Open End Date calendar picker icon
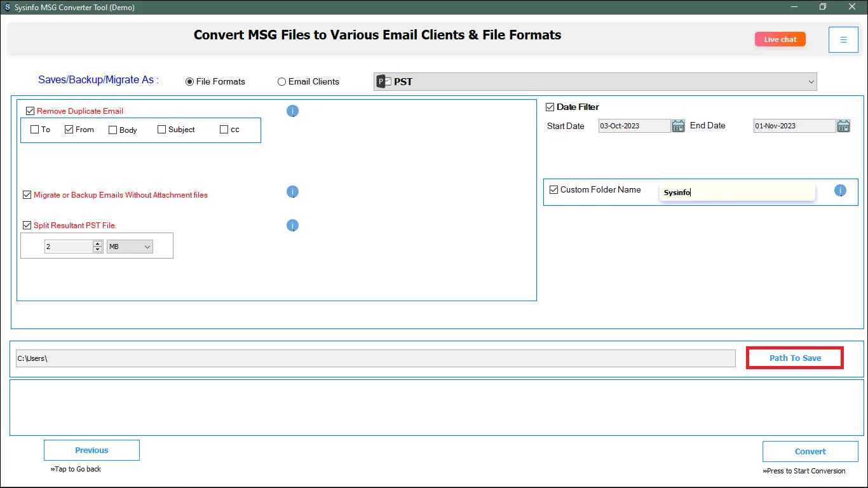Screen dimensions: 868x488 point(843,126)
